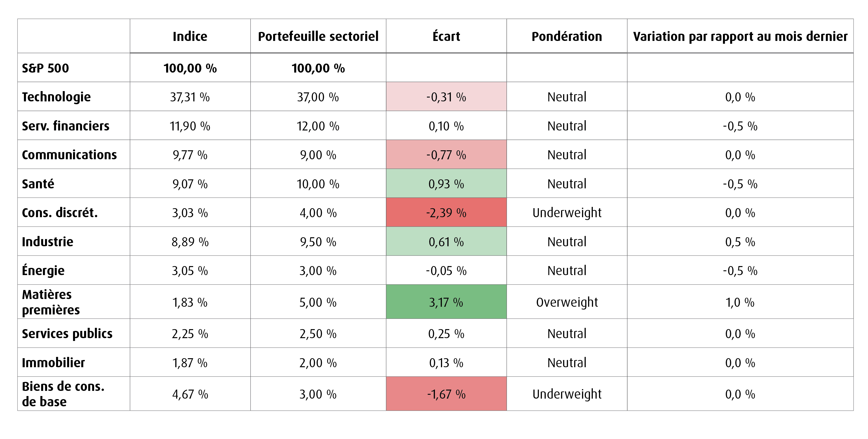Image resolution: width=868 pixels, height=439 pixels.
Task: Select the red -1,67 % écart cell
Action: pos(446,393)
